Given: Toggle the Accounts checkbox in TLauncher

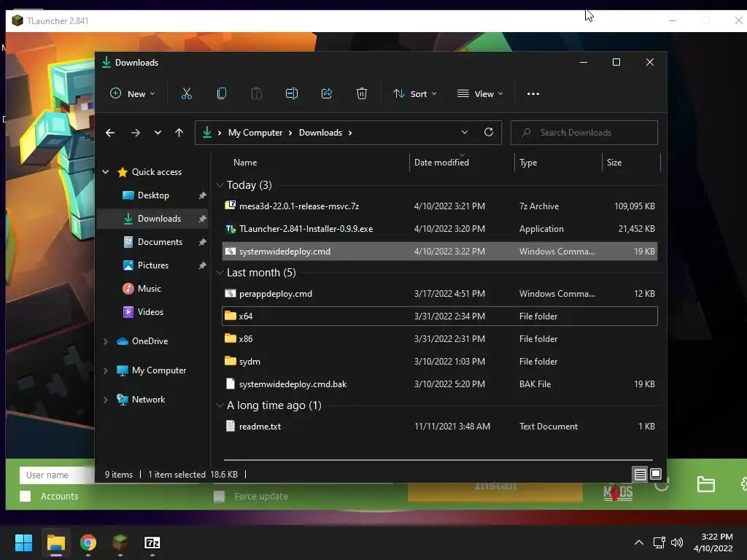Looking at the screenshot, I should pyautogui.click(x=26, y=496).
